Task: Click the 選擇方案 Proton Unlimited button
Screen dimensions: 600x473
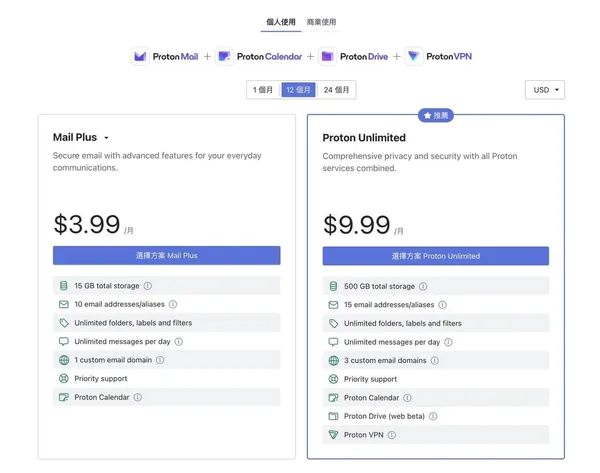Action: (435, 256)
